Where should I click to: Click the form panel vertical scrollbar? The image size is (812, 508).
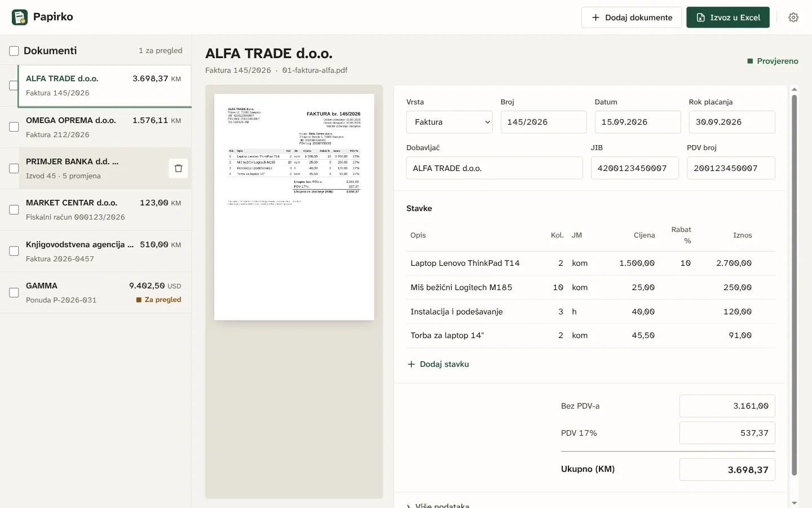pos(795,285)
